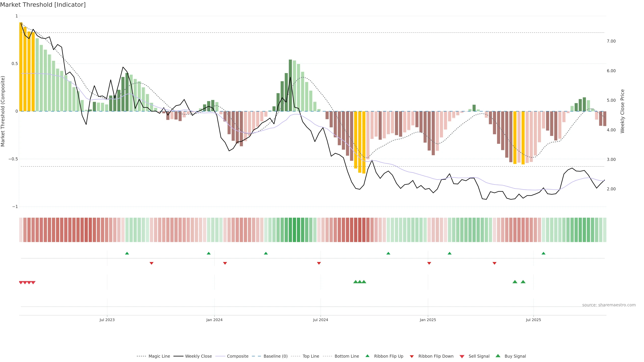Toggle Weekly Close series in legend

click(198, 356)
